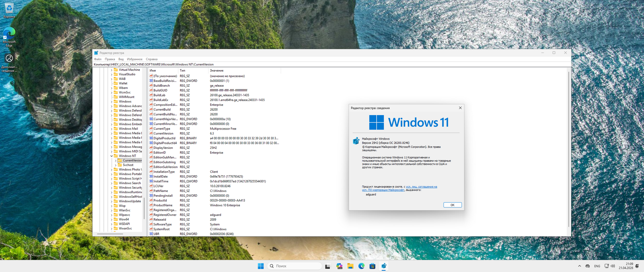
Task: Show hidden system tray icons
Action: 579,266
